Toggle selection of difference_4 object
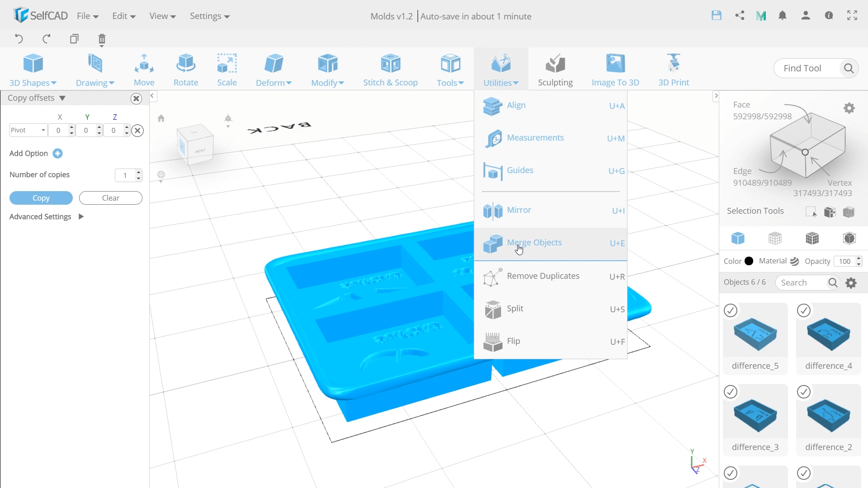 804,310
